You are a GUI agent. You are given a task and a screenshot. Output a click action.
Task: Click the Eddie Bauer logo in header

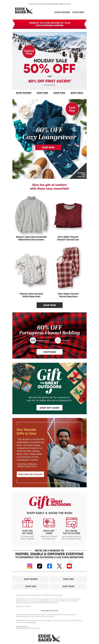click(24, 11)
